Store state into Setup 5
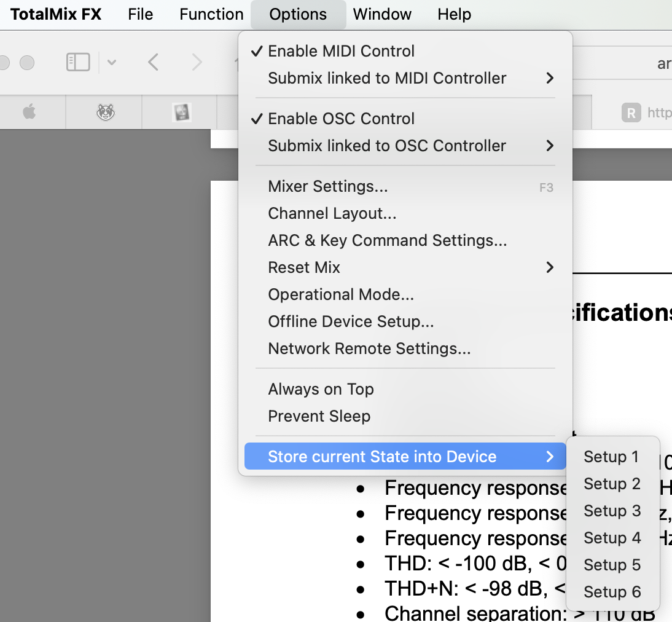 [x=612, y=564]
